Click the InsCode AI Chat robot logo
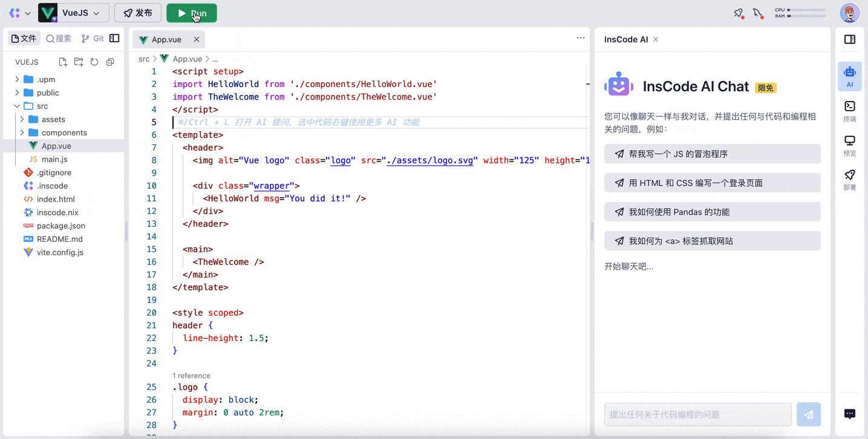This screenshot has width=868, height=439. pos(619,85)
